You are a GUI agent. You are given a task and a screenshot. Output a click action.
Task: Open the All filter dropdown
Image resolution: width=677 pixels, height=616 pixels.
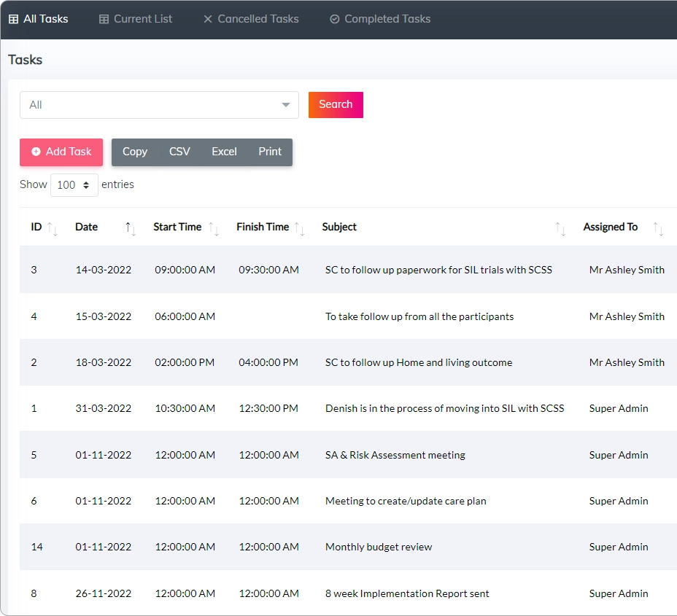pos(159,105)
